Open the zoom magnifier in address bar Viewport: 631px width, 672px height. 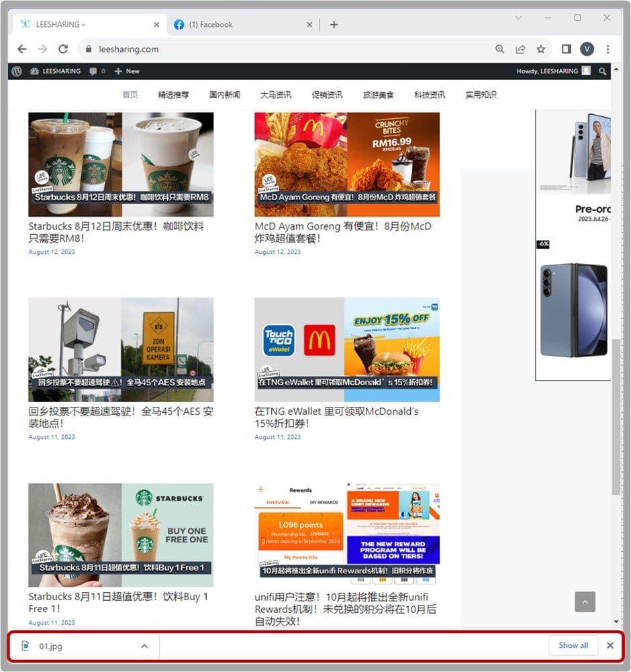click(500, 49)
